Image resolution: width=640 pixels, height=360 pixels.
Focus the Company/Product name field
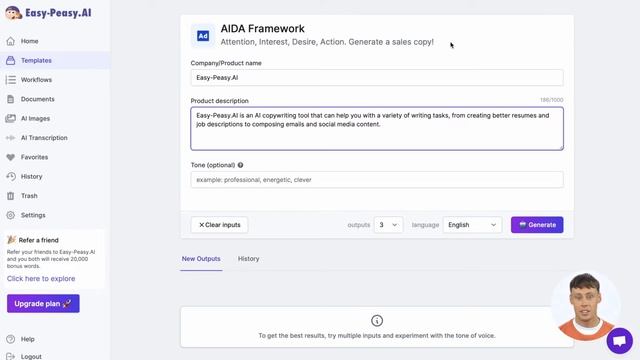pyautogui.click(x=377, y=78)
